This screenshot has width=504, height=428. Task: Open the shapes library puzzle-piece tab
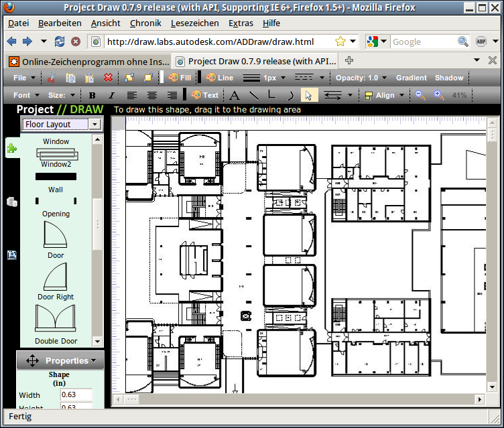pyautogui.click(x=11, y=149)
